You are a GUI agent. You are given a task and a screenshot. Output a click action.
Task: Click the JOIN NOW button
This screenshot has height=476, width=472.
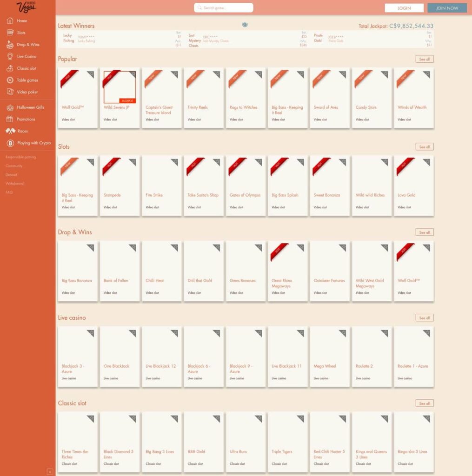447,8
